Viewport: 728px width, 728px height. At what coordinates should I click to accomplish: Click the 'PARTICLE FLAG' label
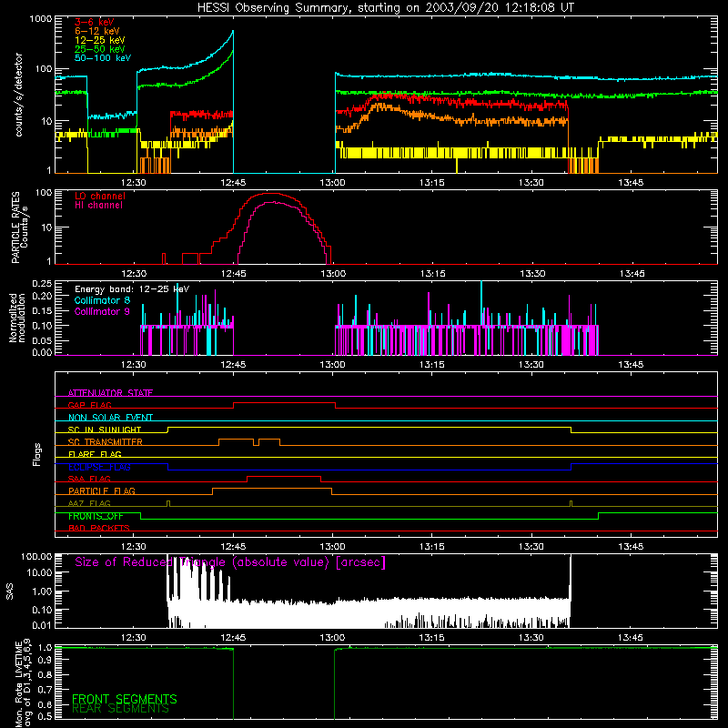point(102,491)
